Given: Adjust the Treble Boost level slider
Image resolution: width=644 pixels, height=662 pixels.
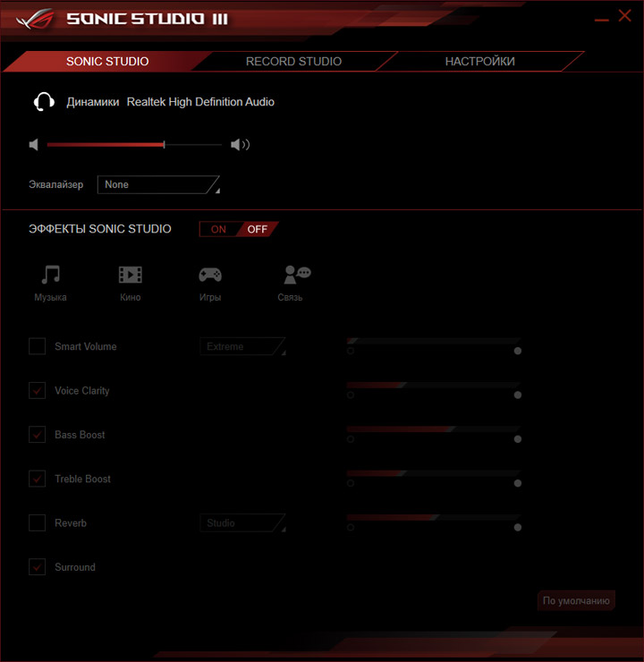Looking at the screenshot, I should coord(434,473).
